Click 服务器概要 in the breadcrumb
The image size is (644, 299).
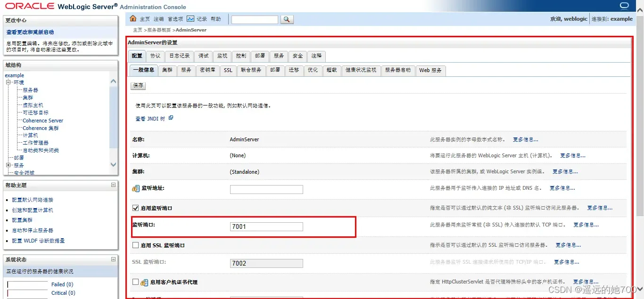[159, 30]
